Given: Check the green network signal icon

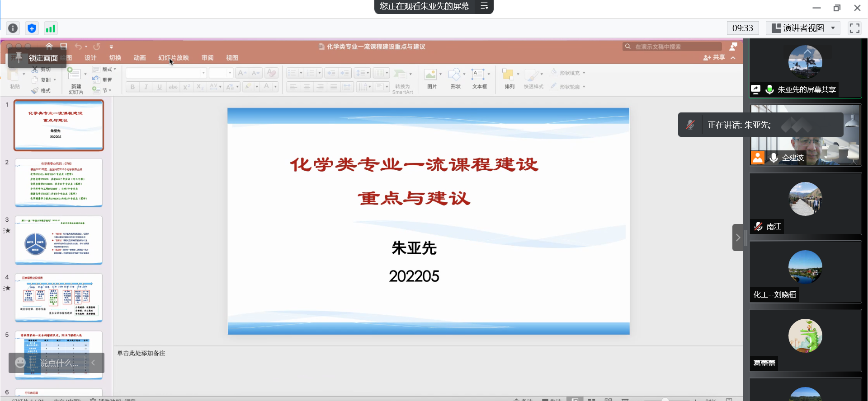Looking at the screenshot, I should (x=50, y=28).
